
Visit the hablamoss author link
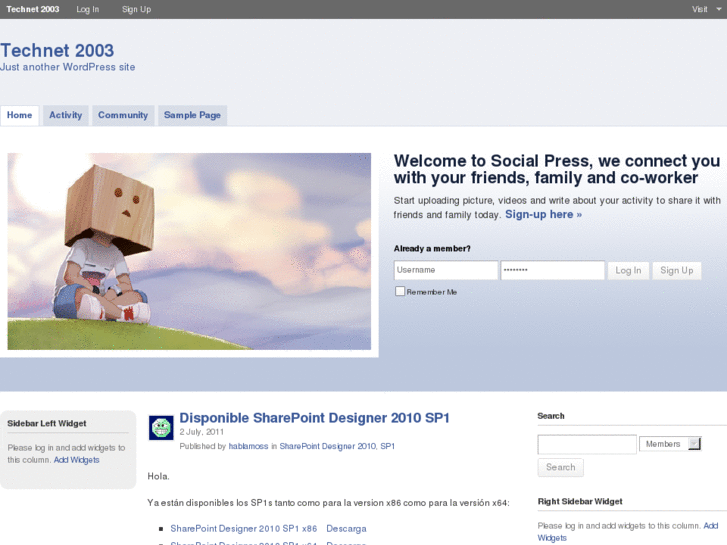tap(249, 446)
